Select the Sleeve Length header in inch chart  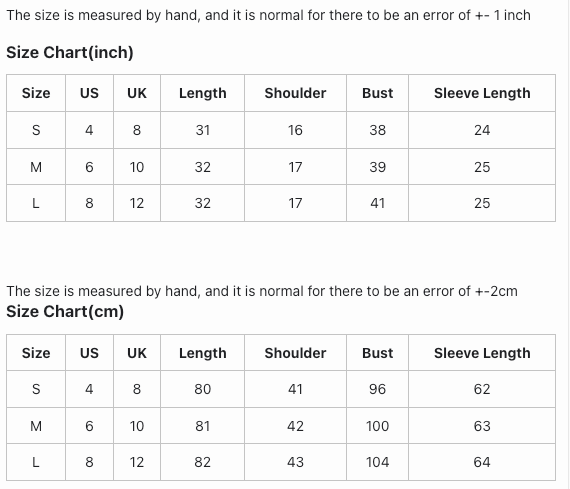coord(482,93)
